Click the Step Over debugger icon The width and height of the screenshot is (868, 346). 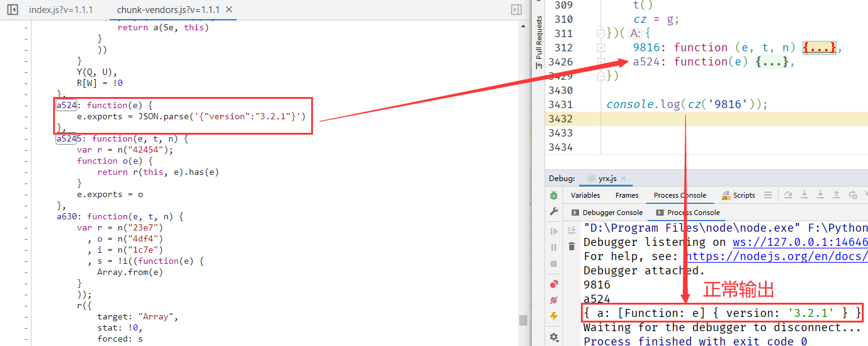pos(788,195)
